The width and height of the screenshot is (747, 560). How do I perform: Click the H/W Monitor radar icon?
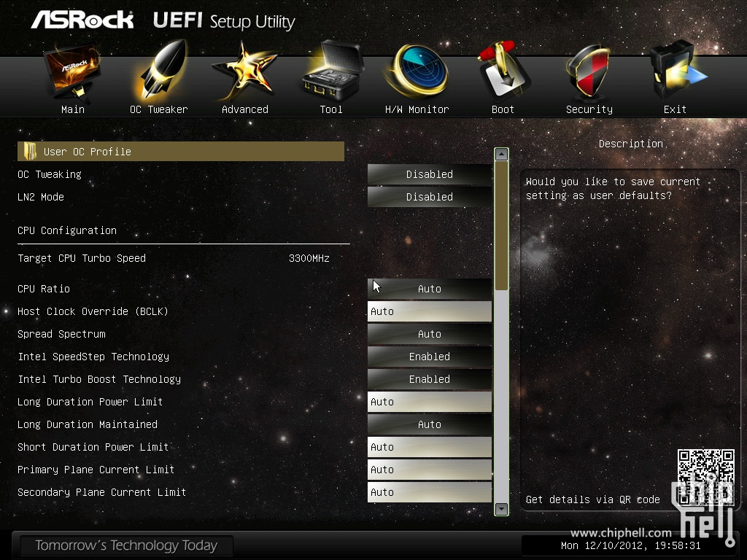click(417, 71)
